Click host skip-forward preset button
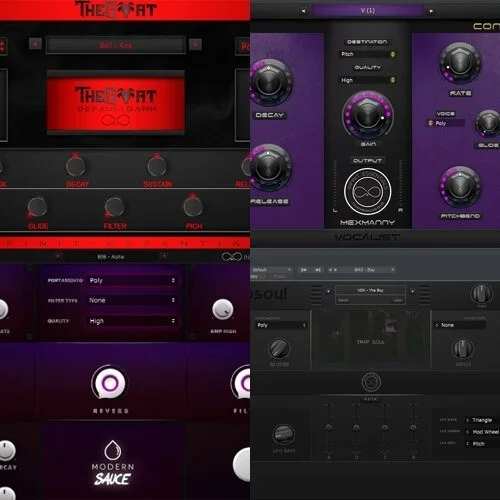This screenshot has width=500, height=500. [x=304, y=270]
